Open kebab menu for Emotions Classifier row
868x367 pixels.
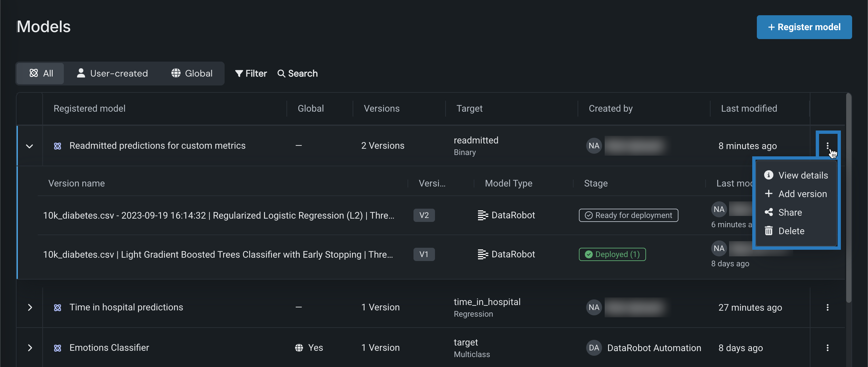827,348
